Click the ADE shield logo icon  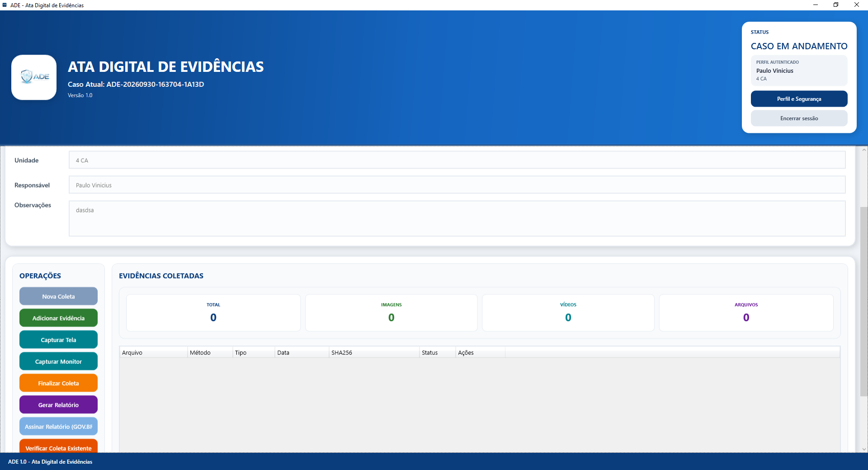pyautogui.click(x=34, y=77)
